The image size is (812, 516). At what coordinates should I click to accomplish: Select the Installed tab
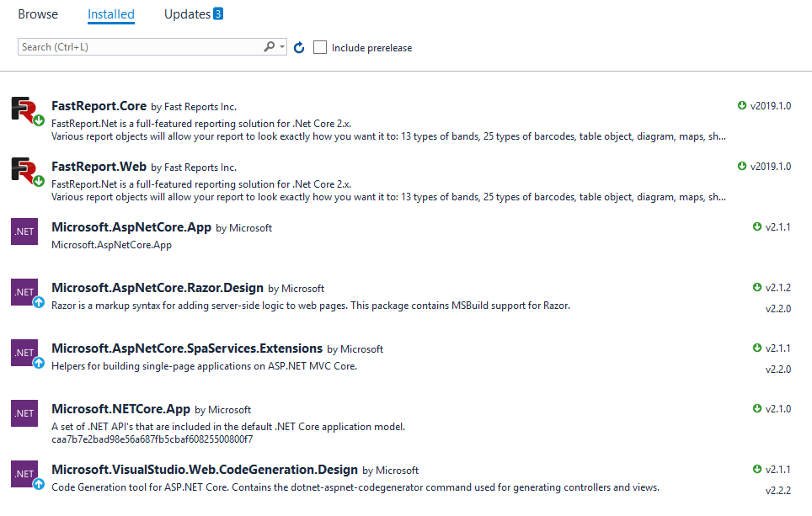(111, 14)
